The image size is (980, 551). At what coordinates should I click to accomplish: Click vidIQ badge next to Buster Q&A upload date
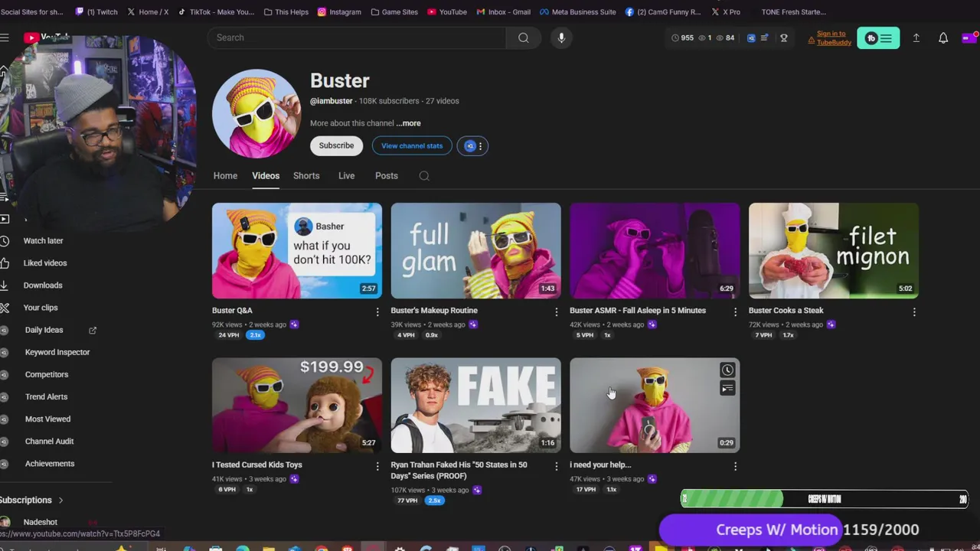(x=294, y=324)
